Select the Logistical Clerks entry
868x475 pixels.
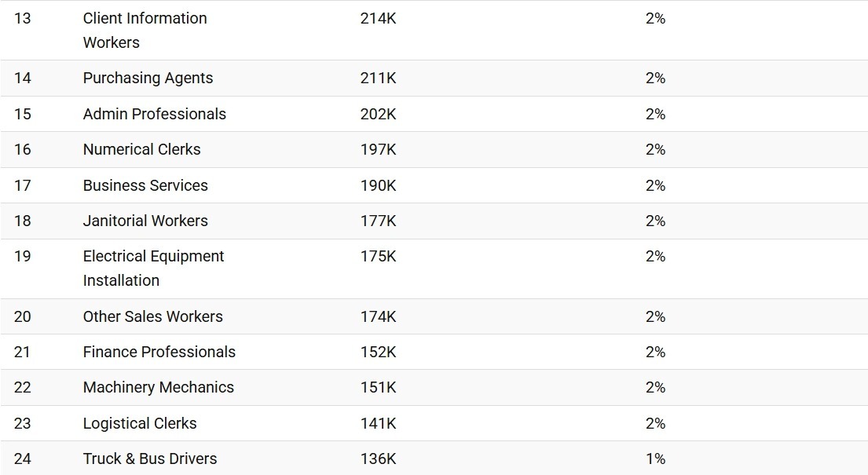click(140, 423)
